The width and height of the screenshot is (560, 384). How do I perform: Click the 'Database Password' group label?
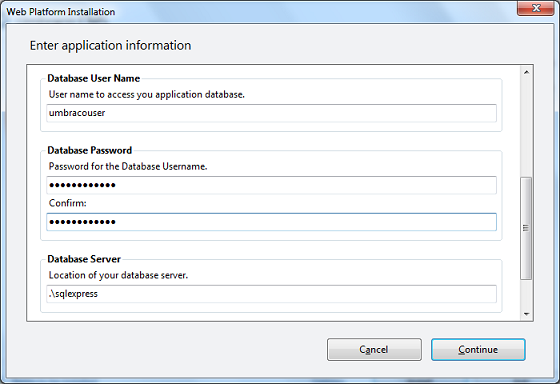(x=90, y=150)
